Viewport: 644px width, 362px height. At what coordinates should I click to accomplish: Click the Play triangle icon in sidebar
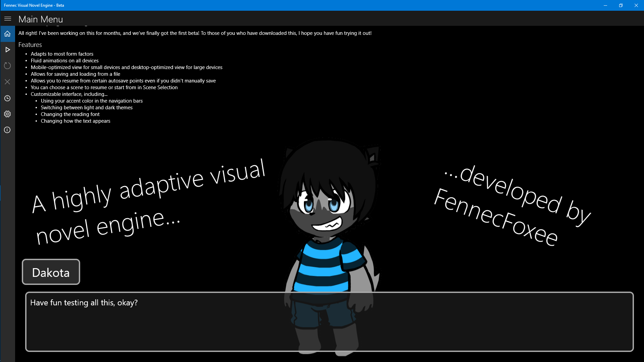[7, 50]
